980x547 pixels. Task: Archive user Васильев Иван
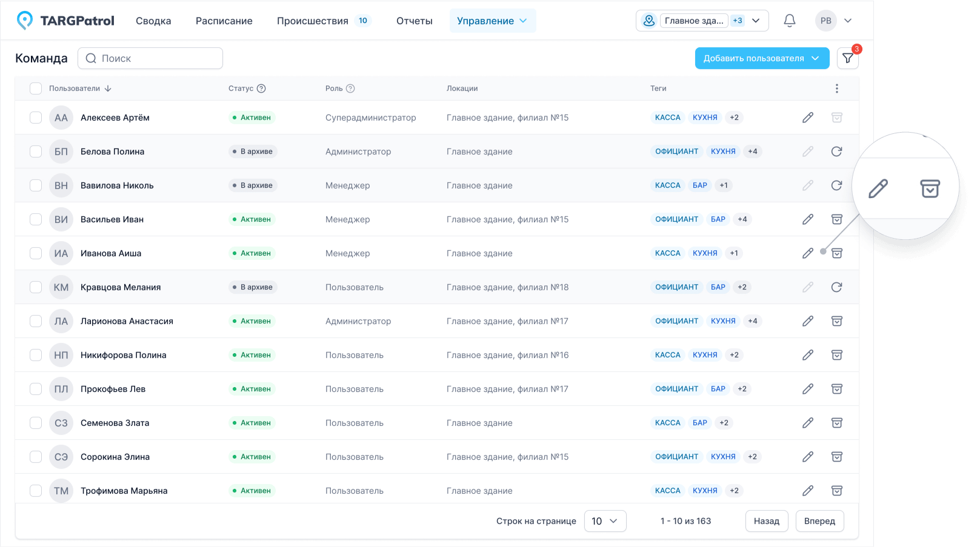coord(836,219)
